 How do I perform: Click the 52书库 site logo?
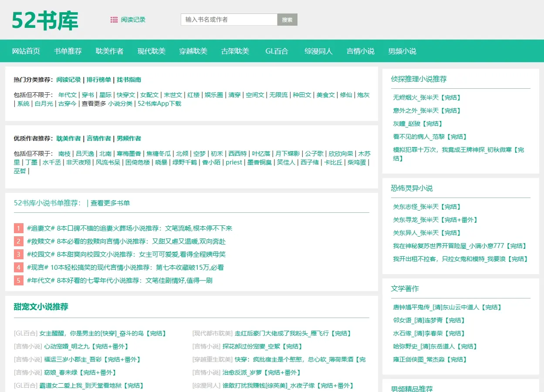45,20
